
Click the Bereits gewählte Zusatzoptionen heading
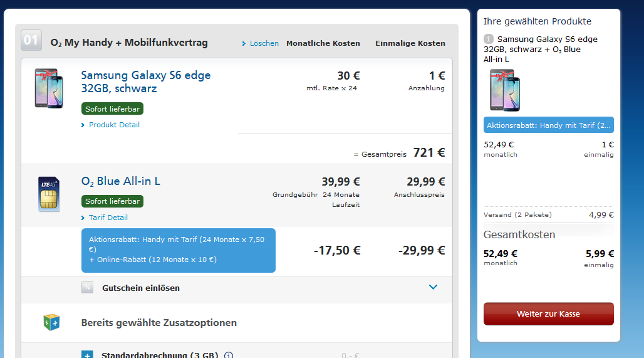click(159, 323)
